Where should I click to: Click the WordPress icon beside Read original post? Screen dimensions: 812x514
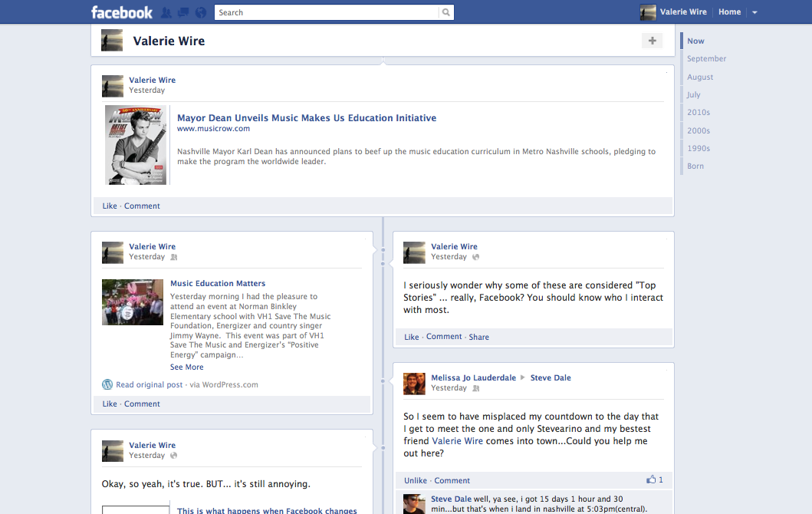click(x=107, y=384)
